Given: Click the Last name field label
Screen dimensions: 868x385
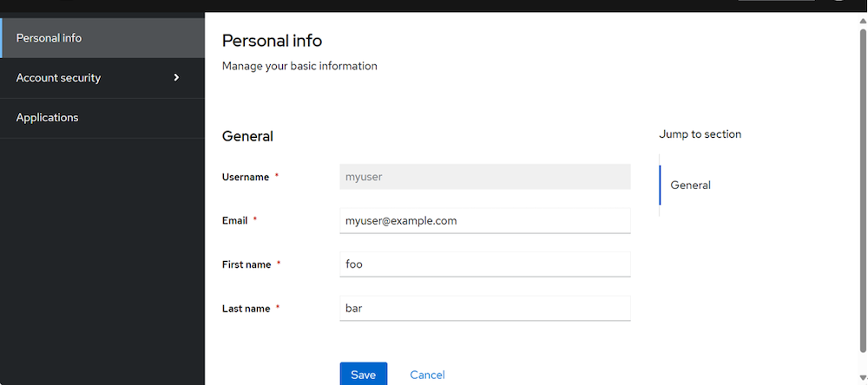Looking at the screenshot, I should tap(247, 308).
